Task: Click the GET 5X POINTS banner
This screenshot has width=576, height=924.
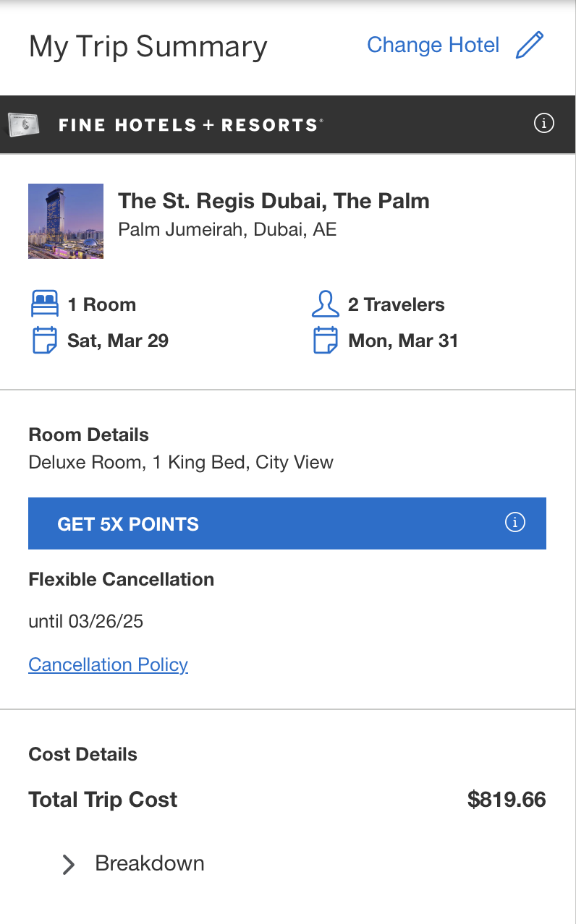Action: coord(287,523)
